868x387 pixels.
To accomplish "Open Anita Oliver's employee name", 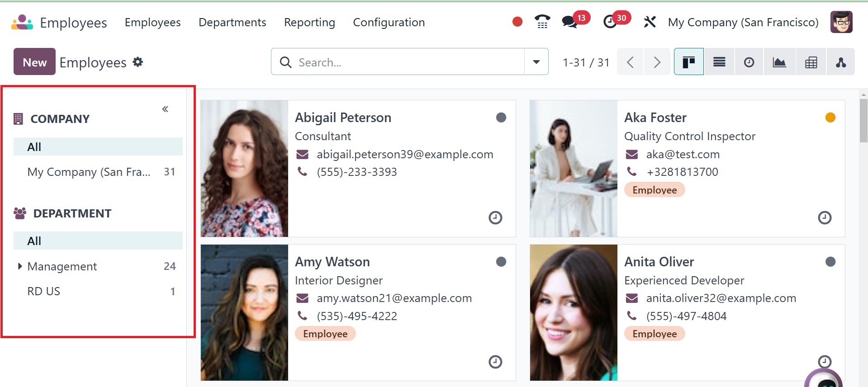I will pyautogui.click(x=659, y=262).
